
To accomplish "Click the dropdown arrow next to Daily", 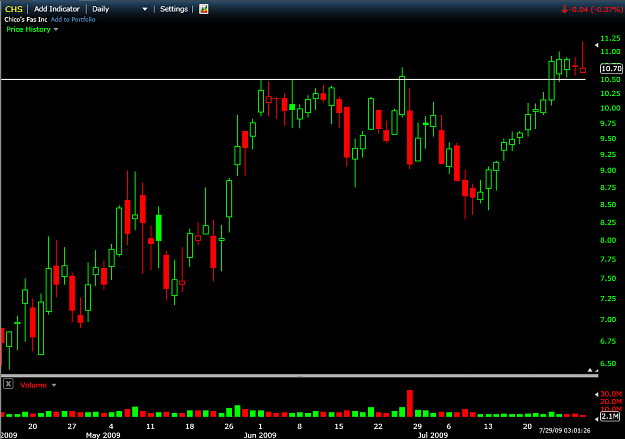I will tap(145, 9).
